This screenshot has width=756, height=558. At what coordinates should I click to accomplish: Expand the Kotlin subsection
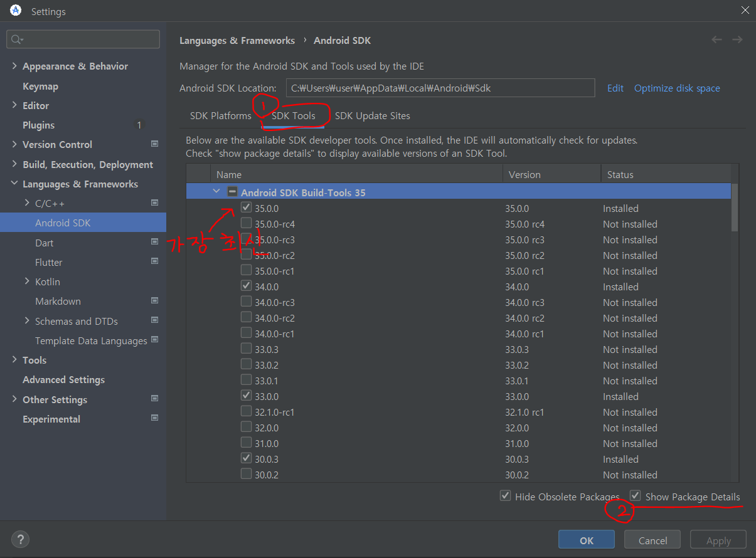(27, 282)
